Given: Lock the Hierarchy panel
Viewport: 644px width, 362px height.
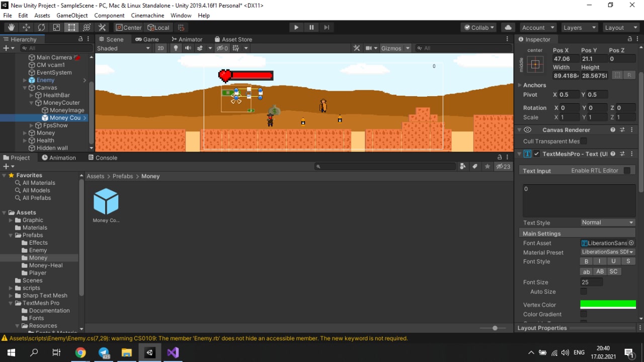Looking at the screenshot, I should pyautogui.click(x=80, y=39).
